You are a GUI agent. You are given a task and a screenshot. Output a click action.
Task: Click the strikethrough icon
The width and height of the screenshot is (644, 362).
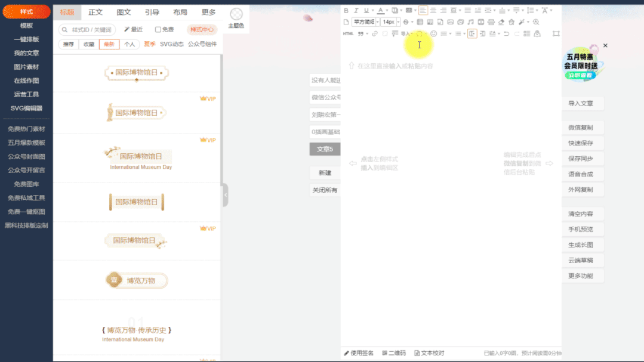pos(406,21)
